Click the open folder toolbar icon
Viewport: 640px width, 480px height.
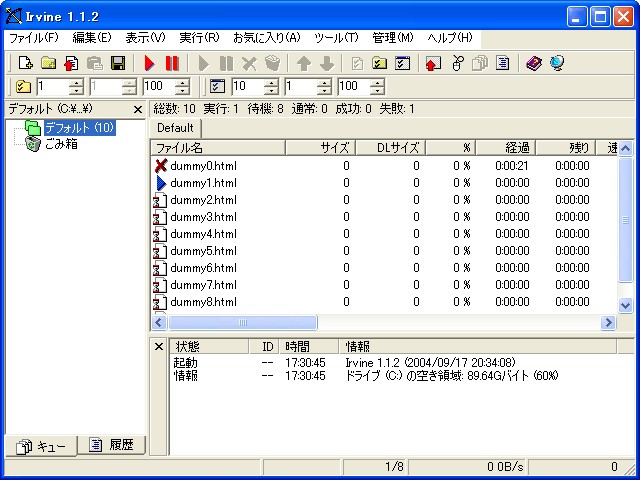pos(48,63)
